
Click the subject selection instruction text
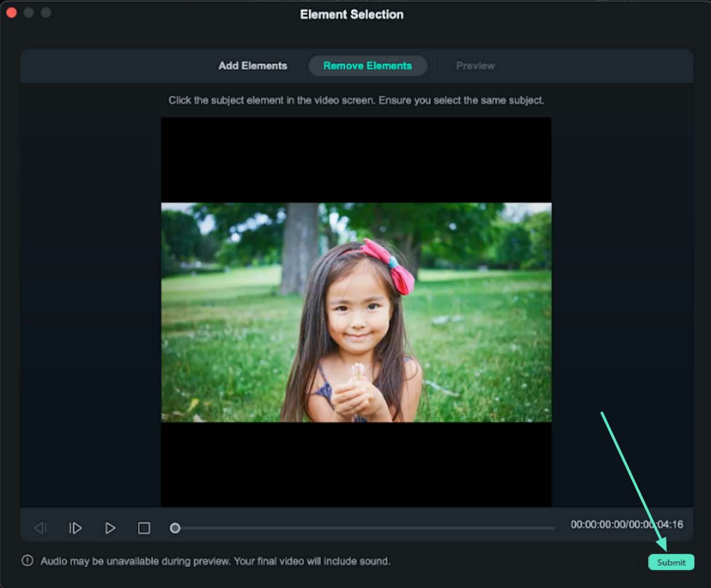click(x=356, y=100)
